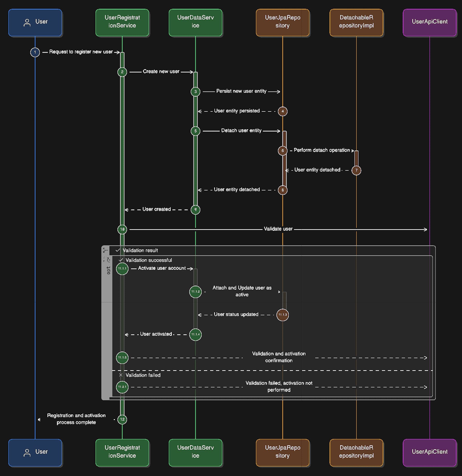Click the X icon beside Validation failed
Viewport: 462px width, 476px height.
point(121,375)
